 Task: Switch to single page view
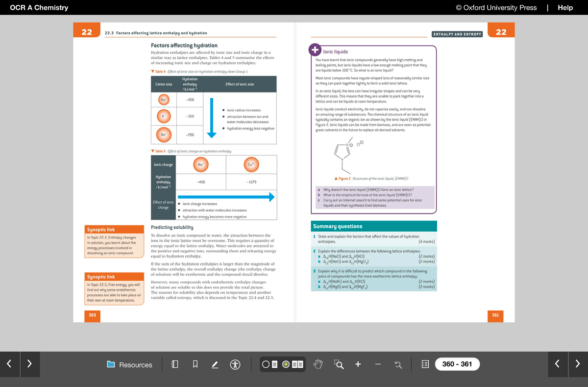click(270, 364)
